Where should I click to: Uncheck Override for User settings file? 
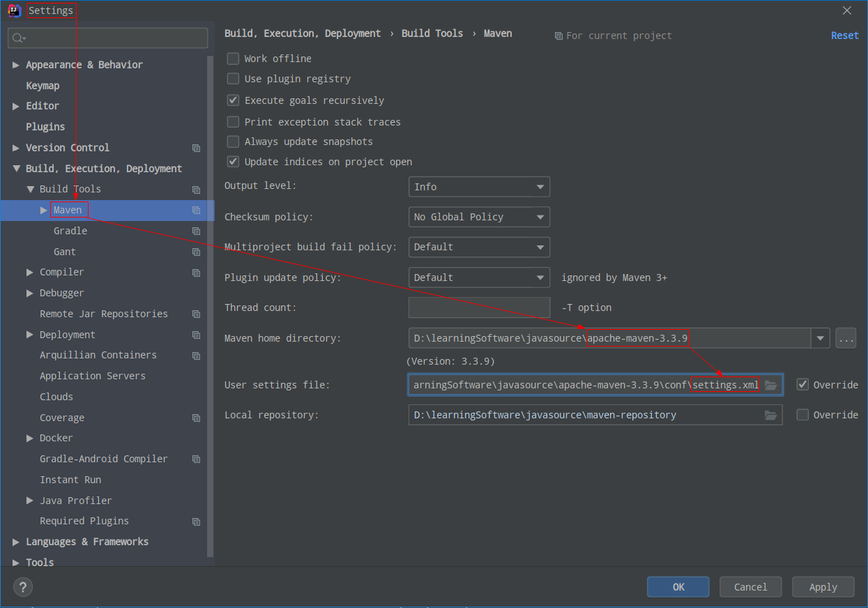[802, 385]
